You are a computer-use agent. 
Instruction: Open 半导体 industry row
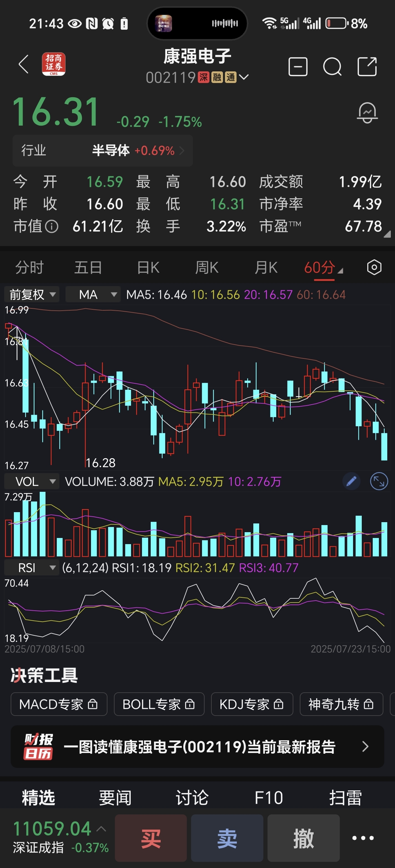click(103, 150)
